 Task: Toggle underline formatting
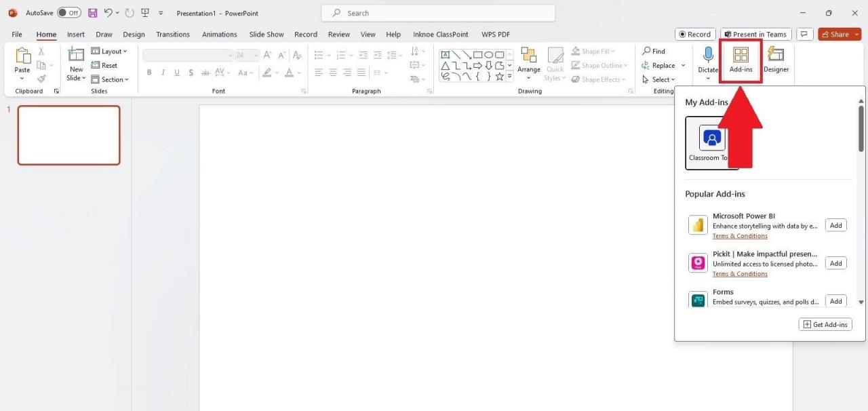(177, 73)
